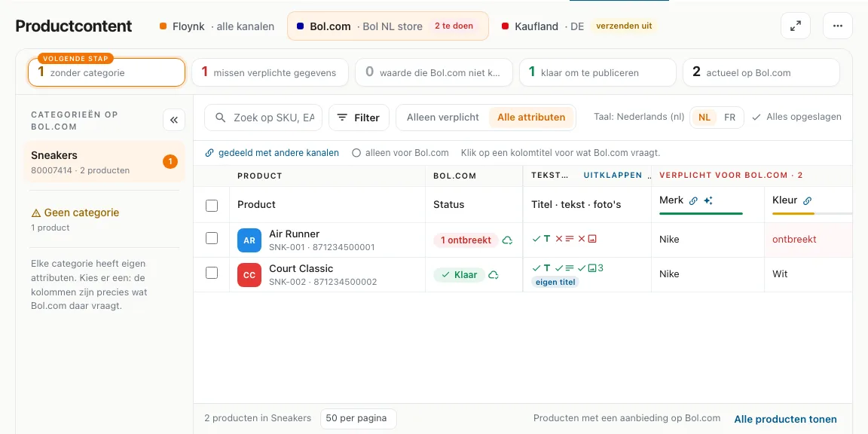Click Court Classic's text lines status icon
This screenshot has width=868, height=434.
click(x=570, y=268)
